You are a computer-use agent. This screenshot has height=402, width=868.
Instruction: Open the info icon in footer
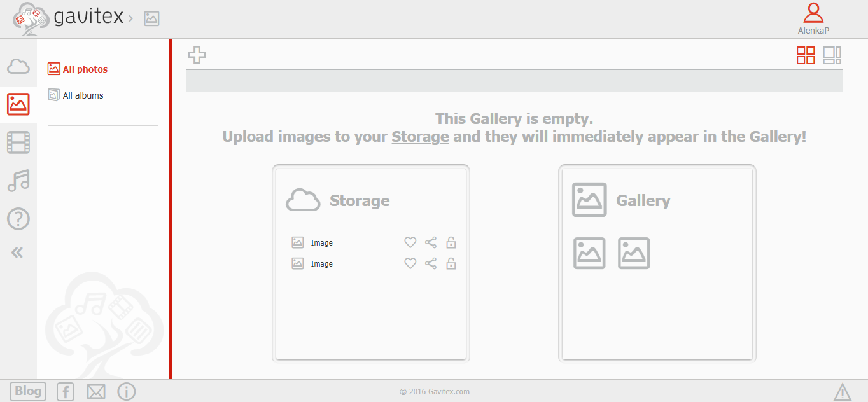[x=127, y=392]
